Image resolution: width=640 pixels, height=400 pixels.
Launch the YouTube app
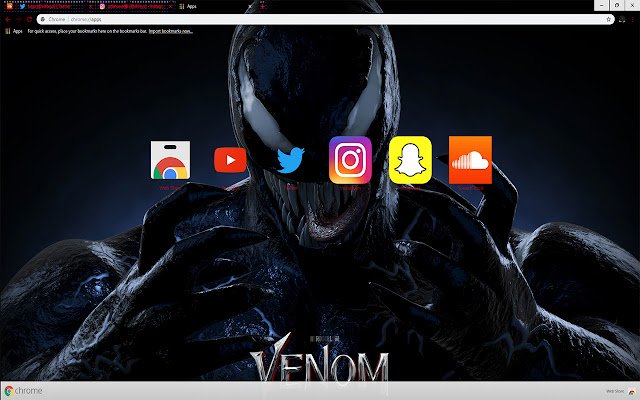[230, 160]
